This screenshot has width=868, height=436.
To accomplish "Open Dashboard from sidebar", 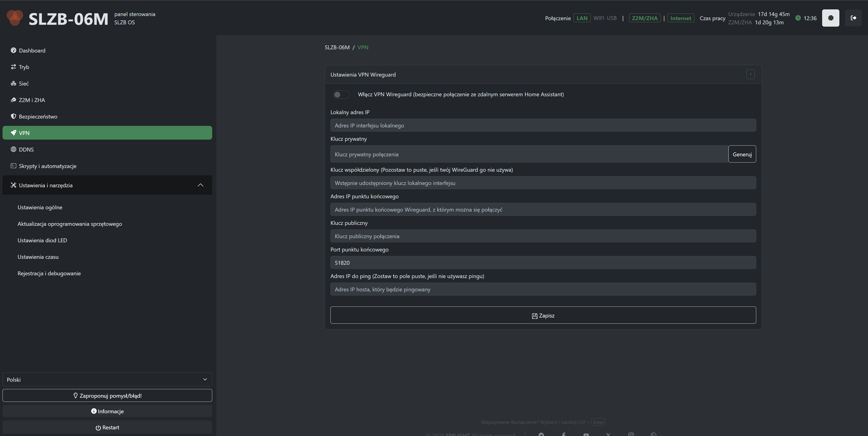I will pyautogui.click(x=32, y=51).
